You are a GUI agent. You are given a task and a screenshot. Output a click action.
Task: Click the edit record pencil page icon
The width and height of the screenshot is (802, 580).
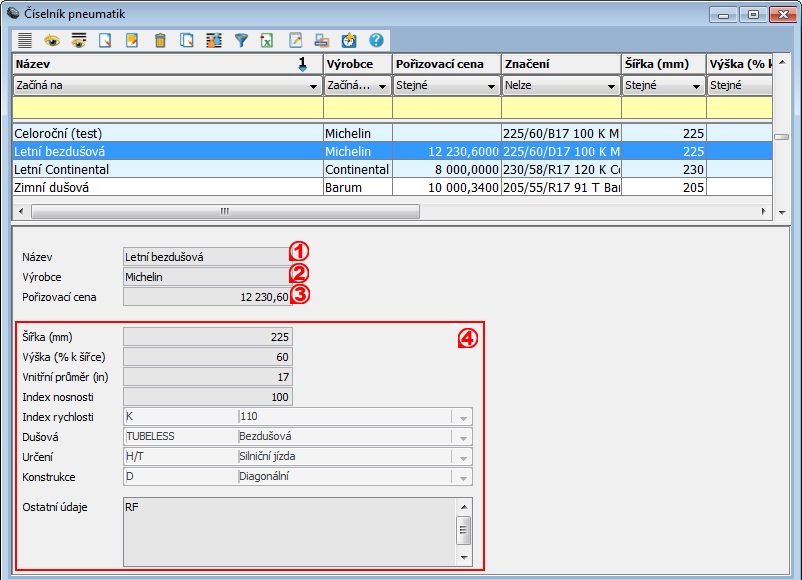tap(132, 41)
